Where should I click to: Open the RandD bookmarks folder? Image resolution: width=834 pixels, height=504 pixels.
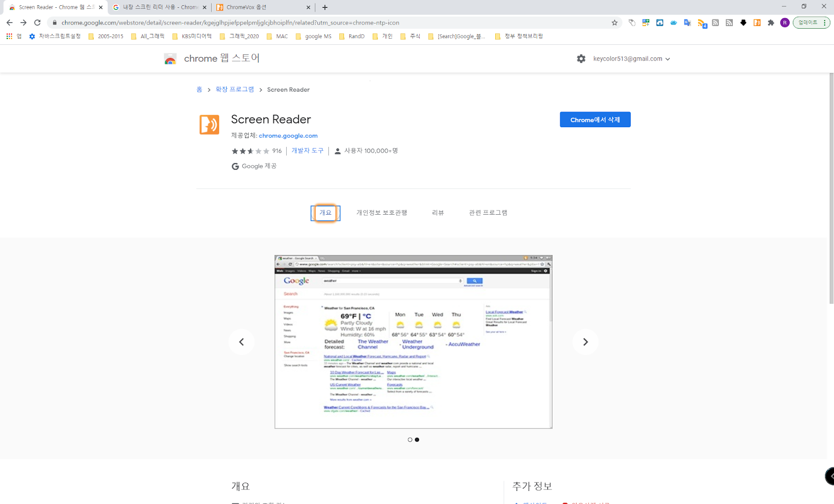pos(351,36)
